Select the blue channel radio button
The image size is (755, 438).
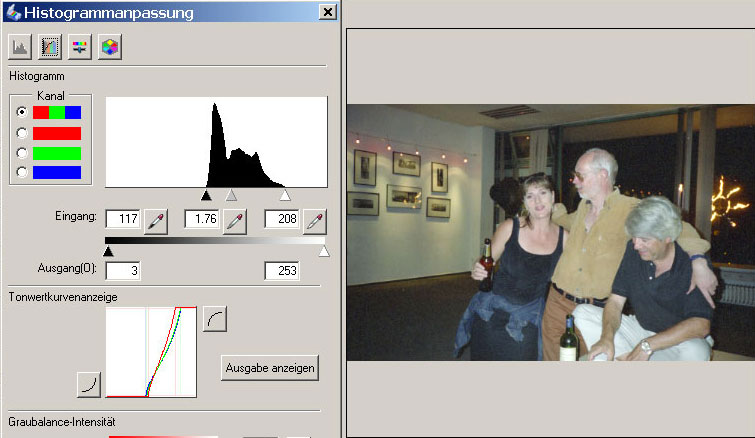(x=22, y=173)
